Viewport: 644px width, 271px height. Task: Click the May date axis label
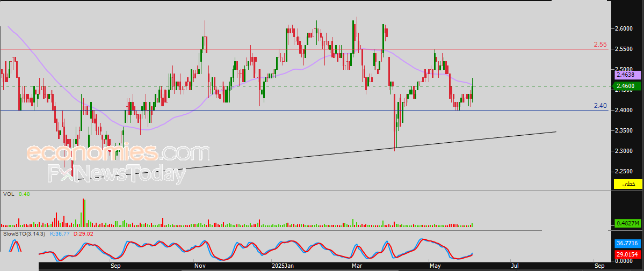pos(436,267)
